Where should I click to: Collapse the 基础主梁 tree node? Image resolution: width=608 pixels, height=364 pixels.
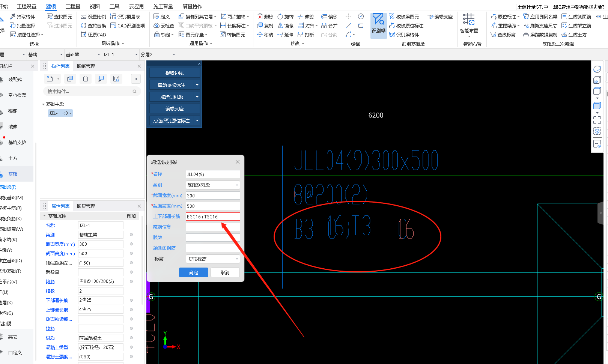(44, 104)
